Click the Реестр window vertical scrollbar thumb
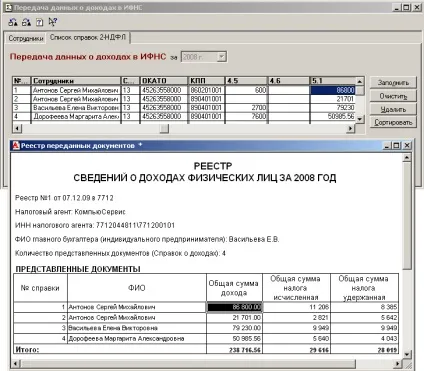This screenshot has height=371, width=424. (x=407, y=216)
